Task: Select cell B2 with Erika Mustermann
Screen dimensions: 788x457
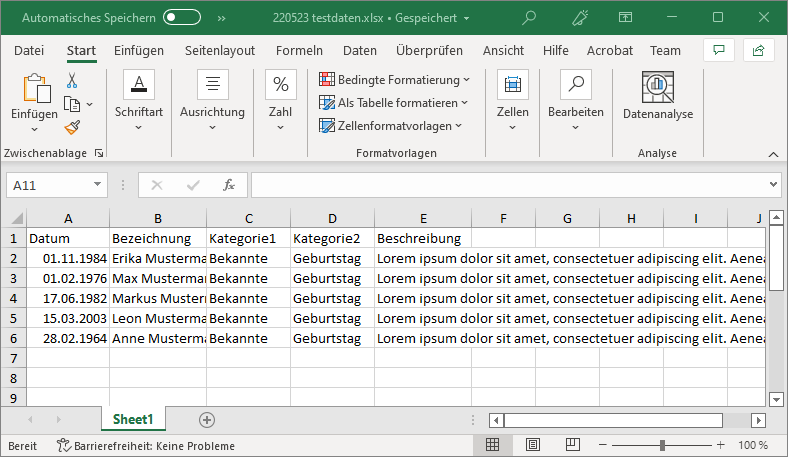Action: coord(158,258)
